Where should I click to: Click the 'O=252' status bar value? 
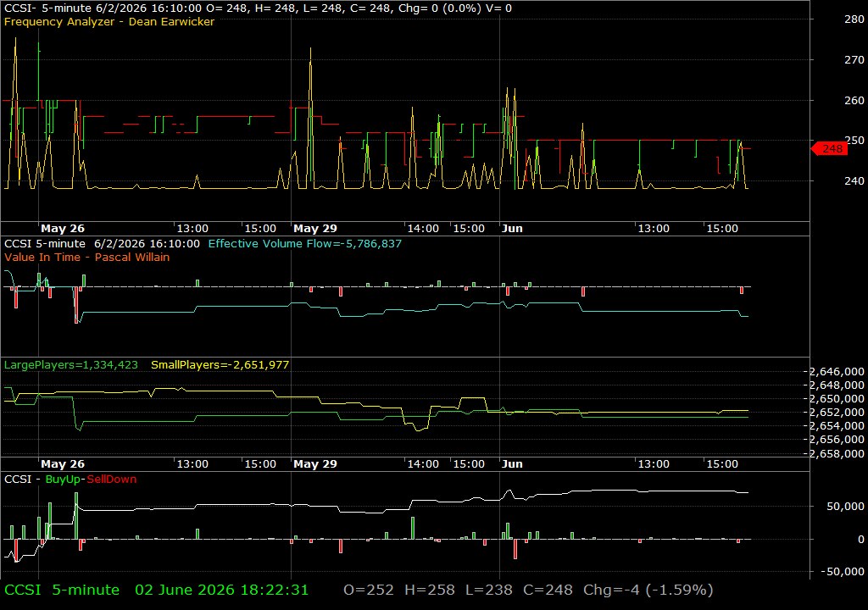369,590
